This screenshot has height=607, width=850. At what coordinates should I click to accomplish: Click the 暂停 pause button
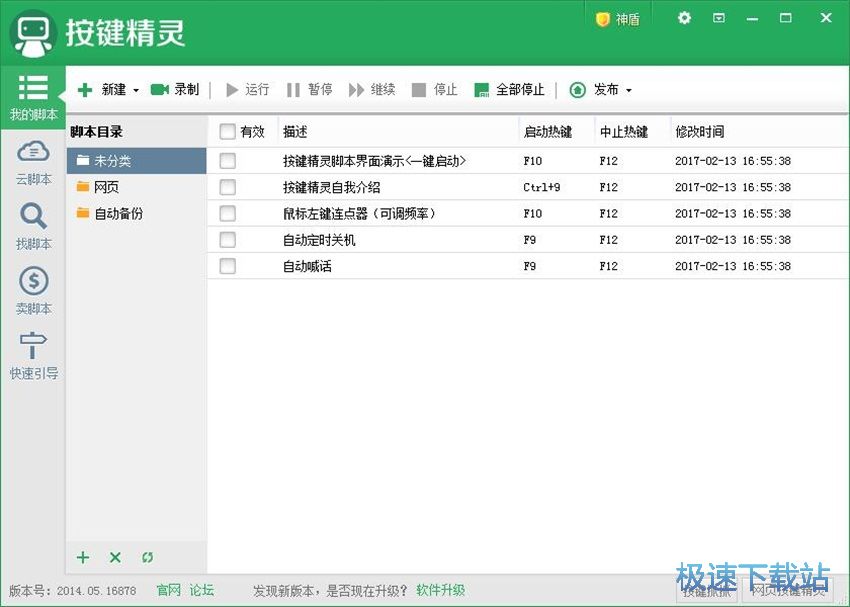pyautogui.click(x=310, y=89)
